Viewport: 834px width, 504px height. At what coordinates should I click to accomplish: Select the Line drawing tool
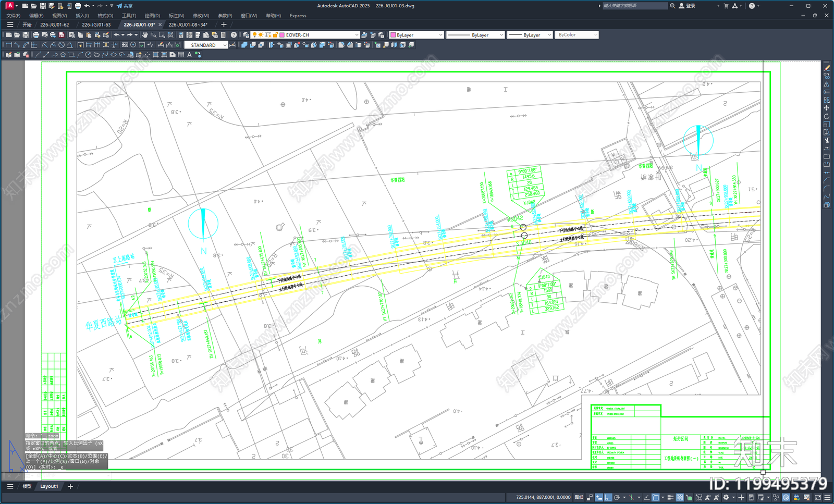38,54
